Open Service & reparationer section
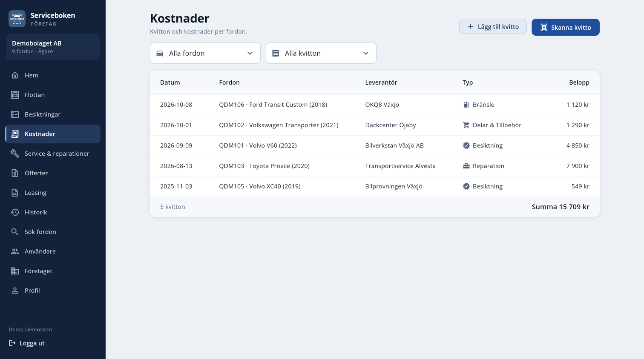Screen dimensions: 644x359 pyautogui.click(x=53, y=154)
